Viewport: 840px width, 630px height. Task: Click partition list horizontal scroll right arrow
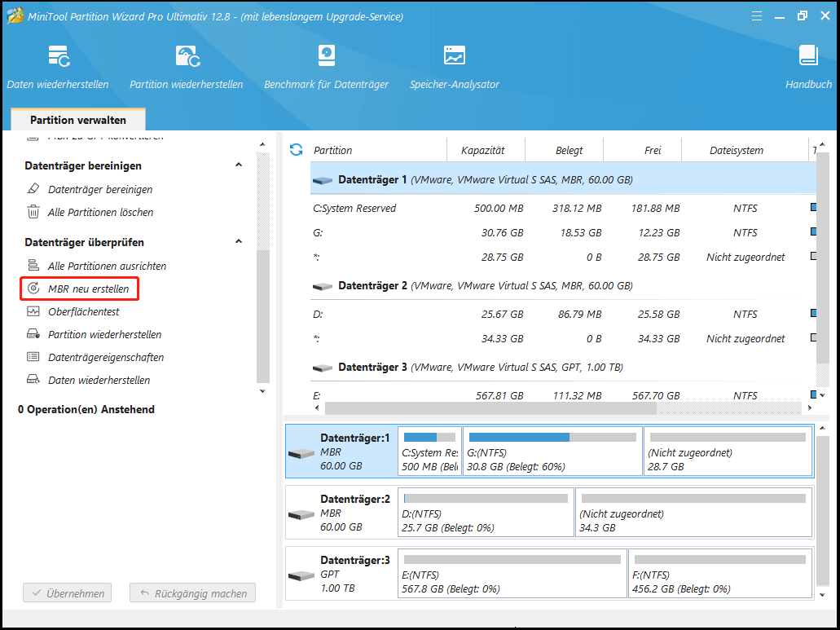(x=810, y=408)
